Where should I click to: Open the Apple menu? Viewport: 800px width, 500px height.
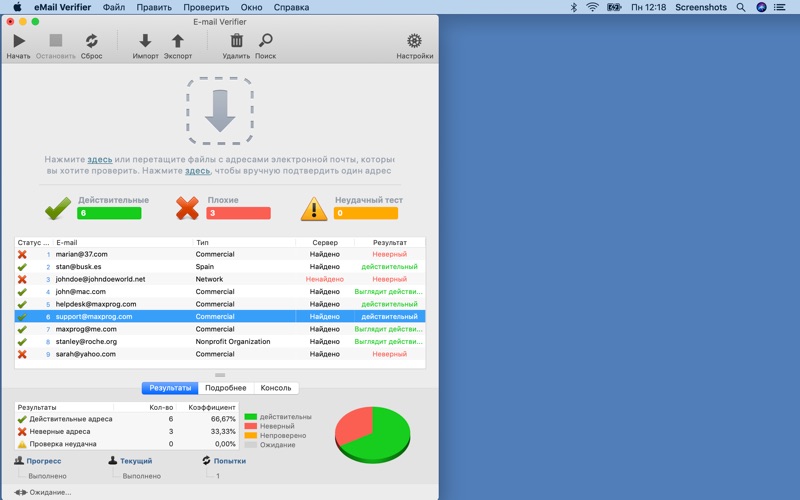(17, 7)
